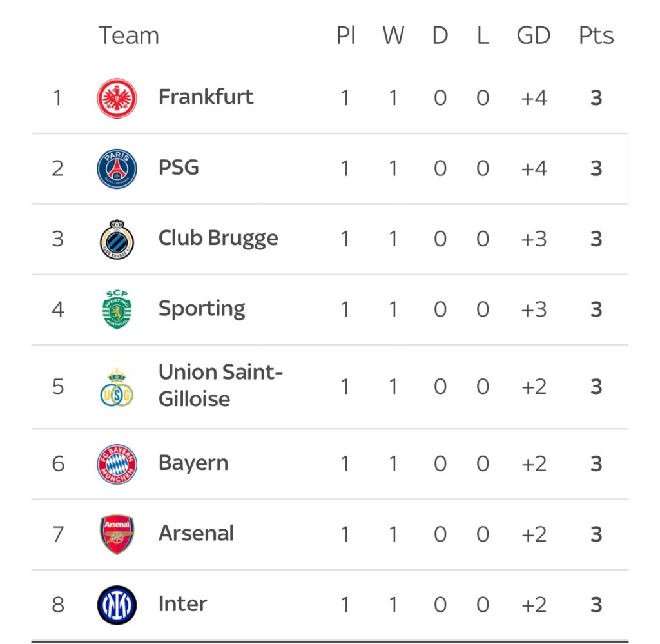
Task: Click the Club Brugge crest icon
Action: (x=117, y=239)
